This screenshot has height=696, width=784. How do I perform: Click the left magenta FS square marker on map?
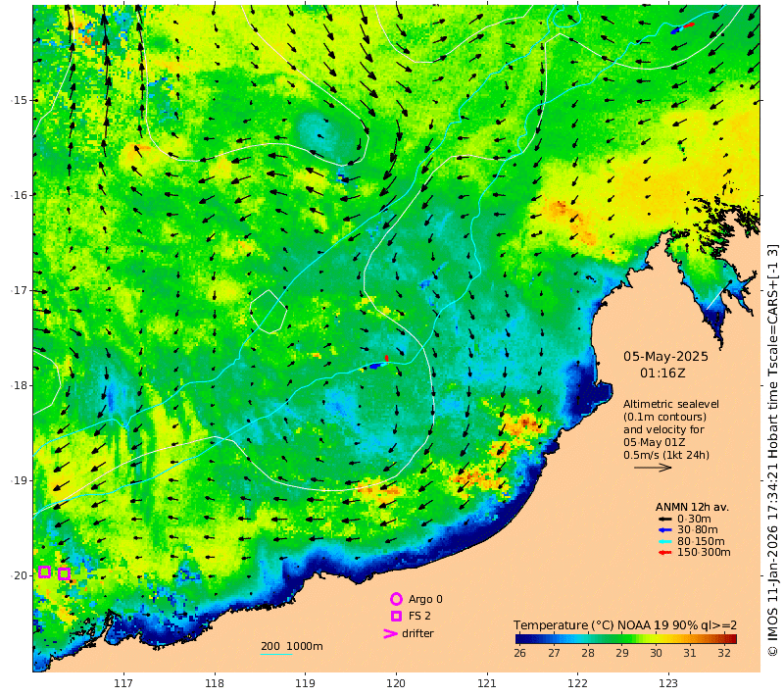[x=44, y=571]
